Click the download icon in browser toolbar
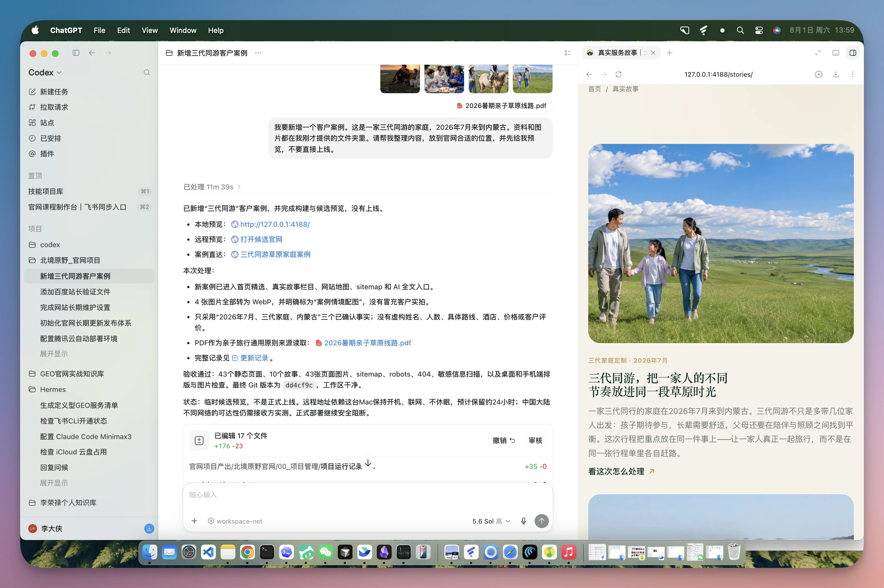The height and width of the screenshot is (588, 884). click(x=836, y=74)
